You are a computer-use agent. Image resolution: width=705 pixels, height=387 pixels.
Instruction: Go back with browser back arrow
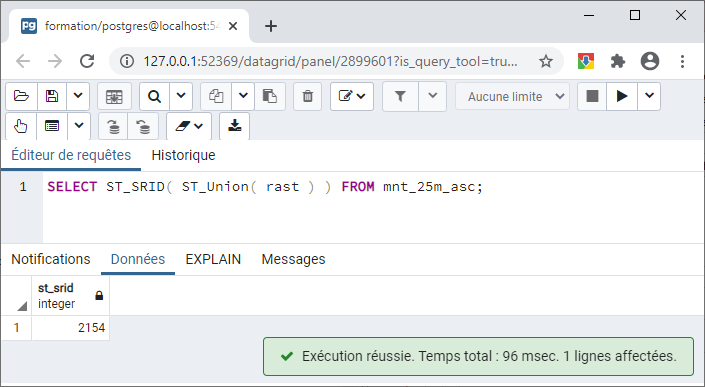click(23, 61)
